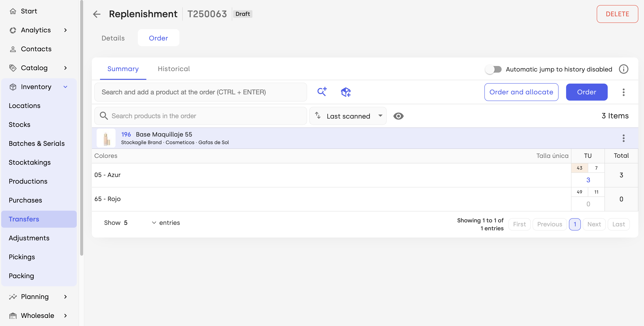
Task: Click the Next page button
Action: [x=594, y=224]
